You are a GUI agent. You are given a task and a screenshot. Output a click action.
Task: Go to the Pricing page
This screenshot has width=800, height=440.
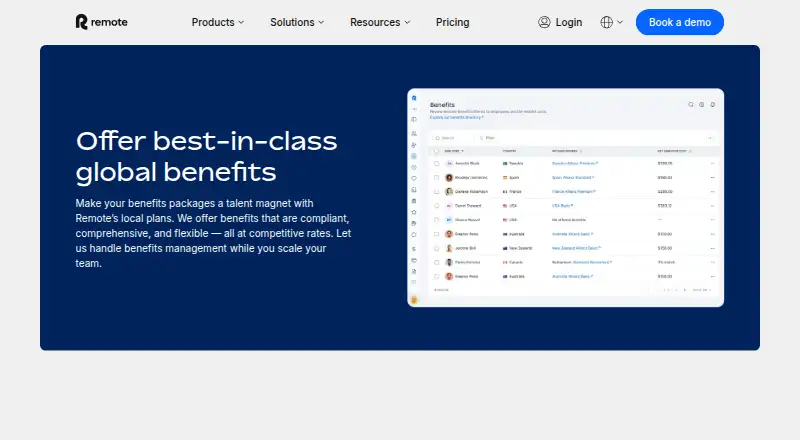453,22
